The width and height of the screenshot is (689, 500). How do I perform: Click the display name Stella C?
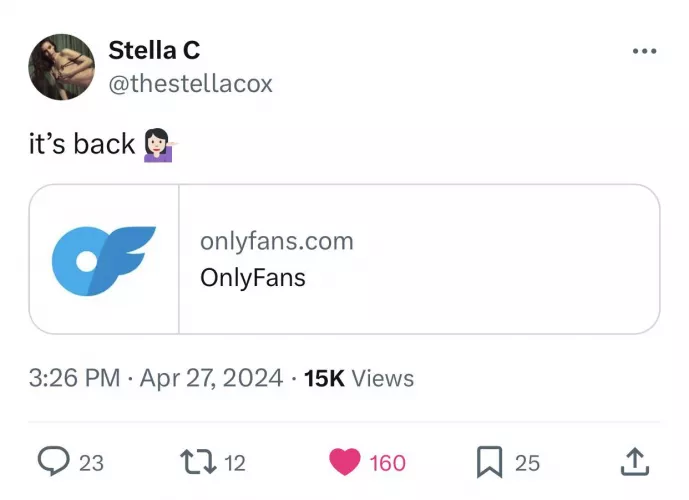154,51
